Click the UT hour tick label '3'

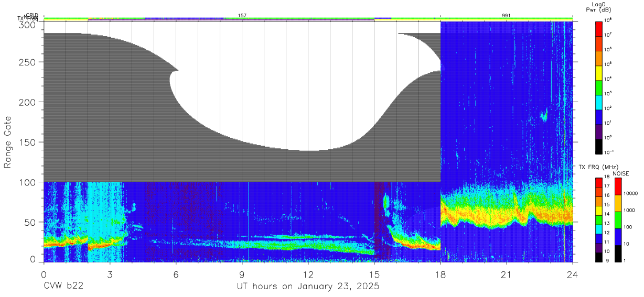(x=110, y=274)
